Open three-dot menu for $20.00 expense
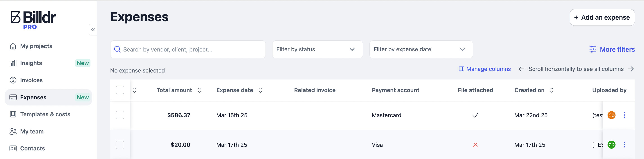644x159 pixels. pyautogui.click(x=624, y=145)
